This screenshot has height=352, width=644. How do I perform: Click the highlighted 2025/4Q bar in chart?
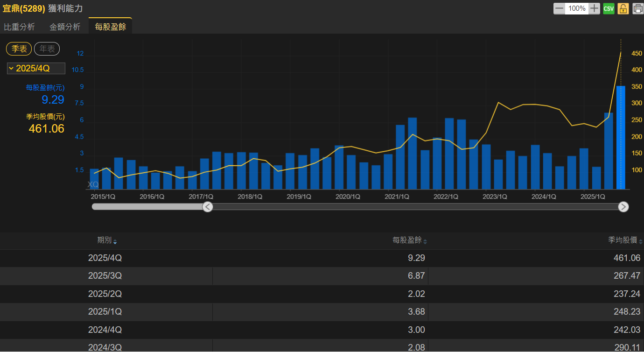[621, 138]
